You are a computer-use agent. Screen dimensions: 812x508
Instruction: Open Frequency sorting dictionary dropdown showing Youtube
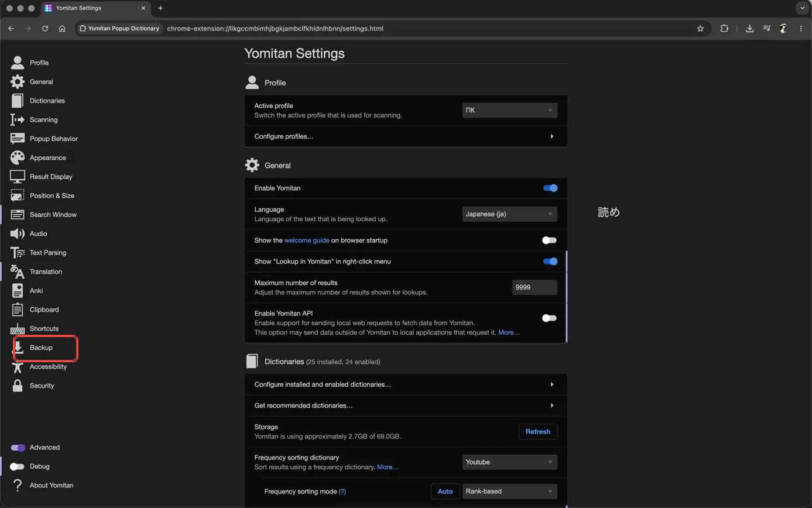pyautogui.click(x=509, y=462)
